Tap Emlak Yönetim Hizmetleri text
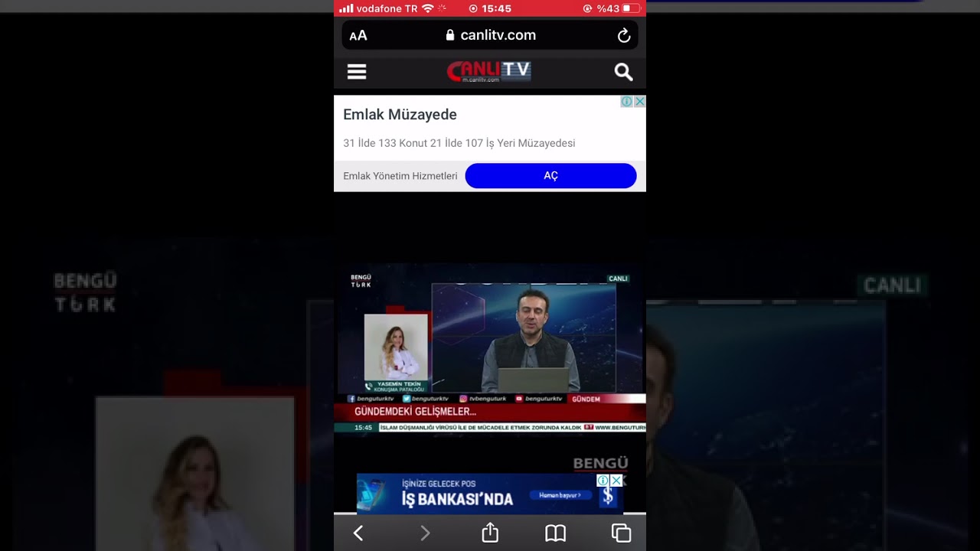Screen dimensions: 980x551 400,176
